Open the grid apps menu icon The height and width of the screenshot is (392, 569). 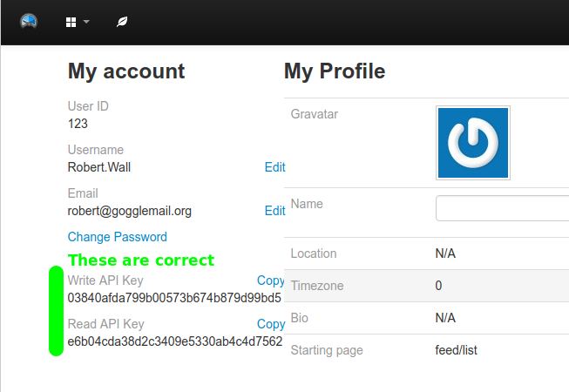pyautogui.click(x=71, y=22)
